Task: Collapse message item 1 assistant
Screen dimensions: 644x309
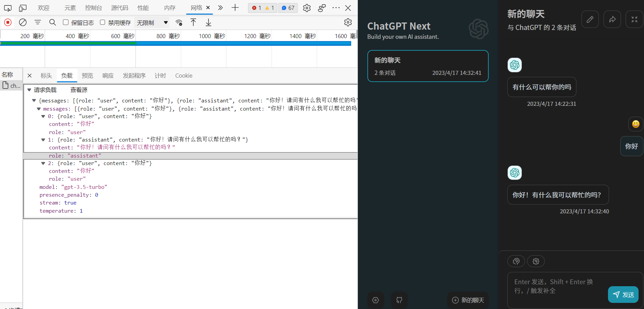Action: pos(43,140)
